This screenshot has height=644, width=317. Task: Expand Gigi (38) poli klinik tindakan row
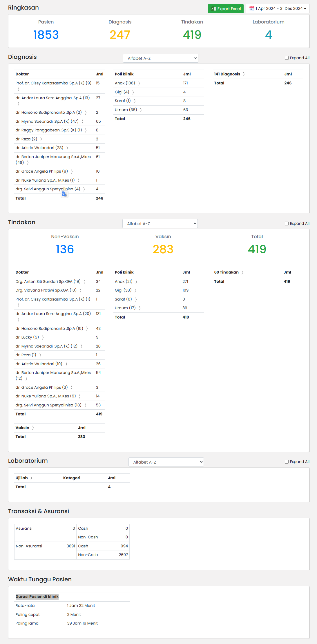135,290
